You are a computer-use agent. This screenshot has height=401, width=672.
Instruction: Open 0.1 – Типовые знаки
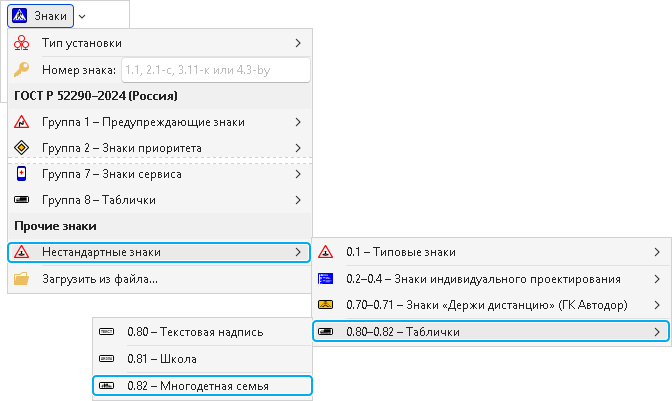click(x=491, y=252)
